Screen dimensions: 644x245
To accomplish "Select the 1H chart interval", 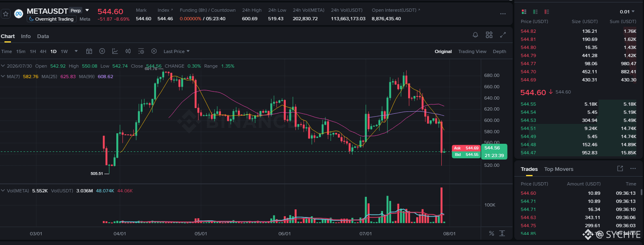I will (33, 51).
